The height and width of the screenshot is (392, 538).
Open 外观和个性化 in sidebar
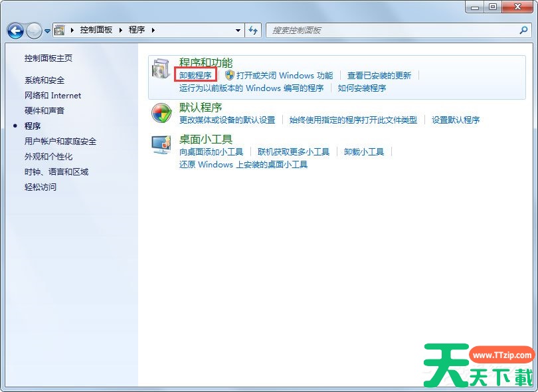tap(48, 157)
